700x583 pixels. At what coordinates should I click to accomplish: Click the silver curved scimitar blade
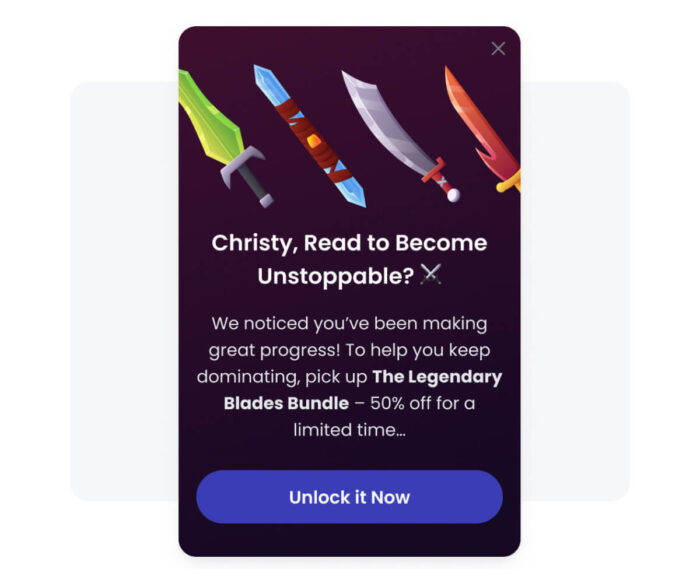point(400,134)
